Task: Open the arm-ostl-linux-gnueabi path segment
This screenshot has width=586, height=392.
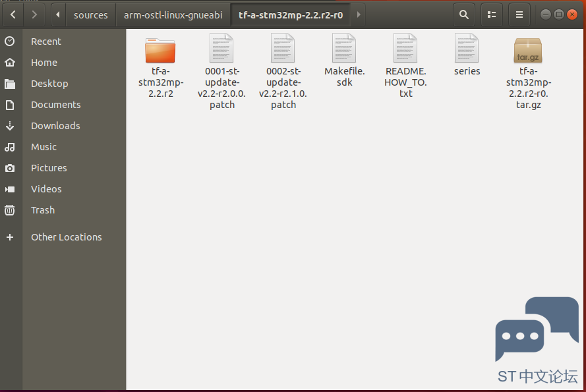Action: tap(173, 15)
